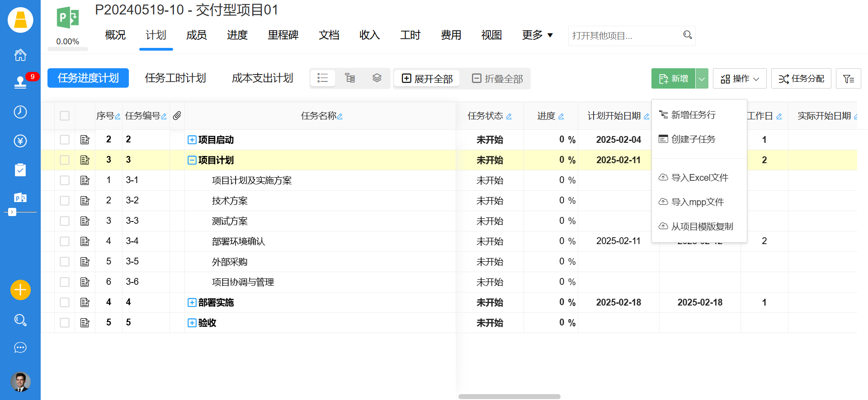
Task: Click the home icon in sidebar
Action: tap(20, 55)
